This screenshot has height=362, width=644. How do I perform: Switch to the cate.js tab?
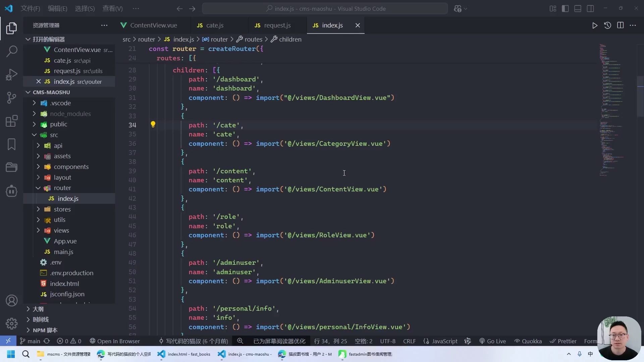pyautogui.click(x=215, y=25)
